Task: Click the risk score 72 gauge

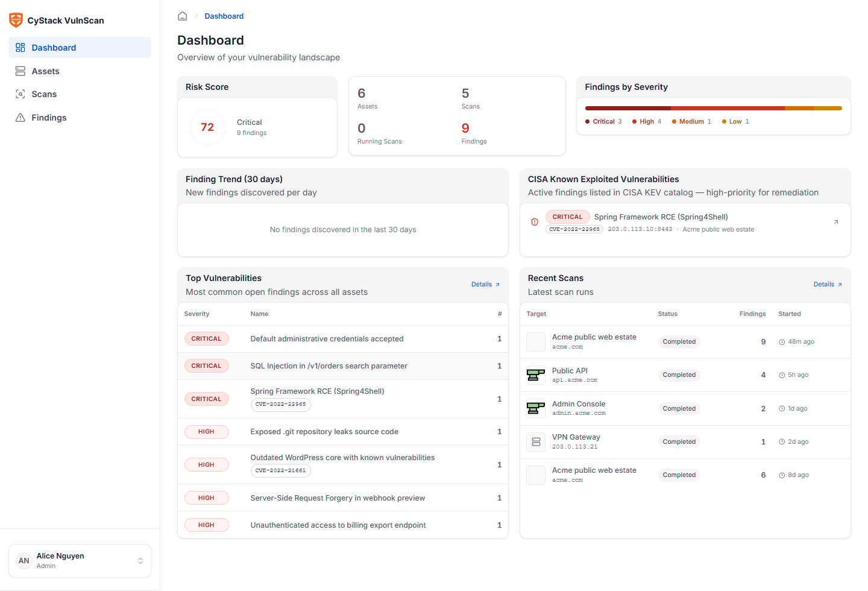Action: 207,127
